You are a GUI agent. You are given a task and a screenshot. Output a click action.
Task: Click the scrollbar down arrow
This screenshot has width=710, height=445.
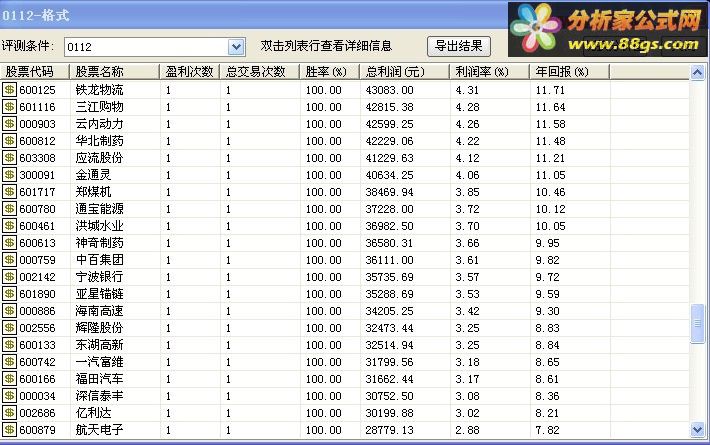coord(697,429)
